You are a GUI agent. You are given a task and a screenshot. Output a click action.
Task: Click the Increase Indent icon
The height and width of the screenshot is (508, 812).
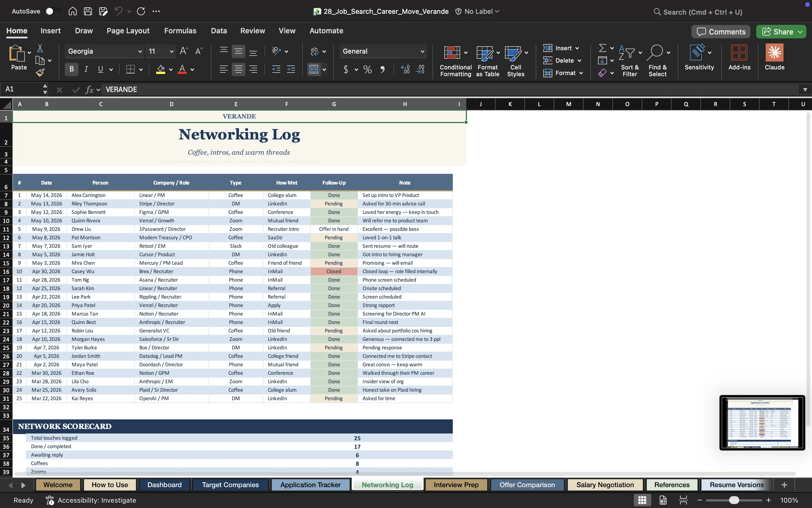pos(291,69)
